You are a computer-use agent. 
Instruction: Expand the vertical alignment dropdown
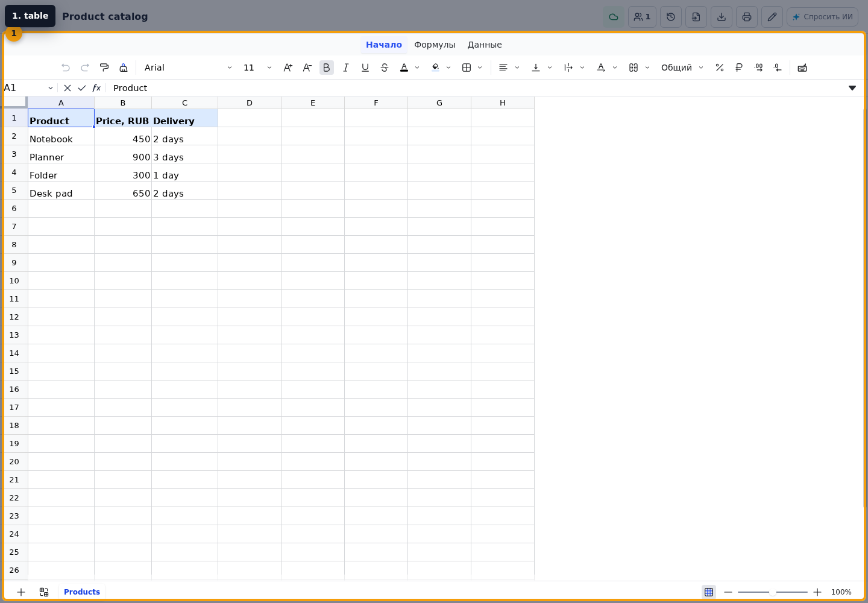click(550, 68)
